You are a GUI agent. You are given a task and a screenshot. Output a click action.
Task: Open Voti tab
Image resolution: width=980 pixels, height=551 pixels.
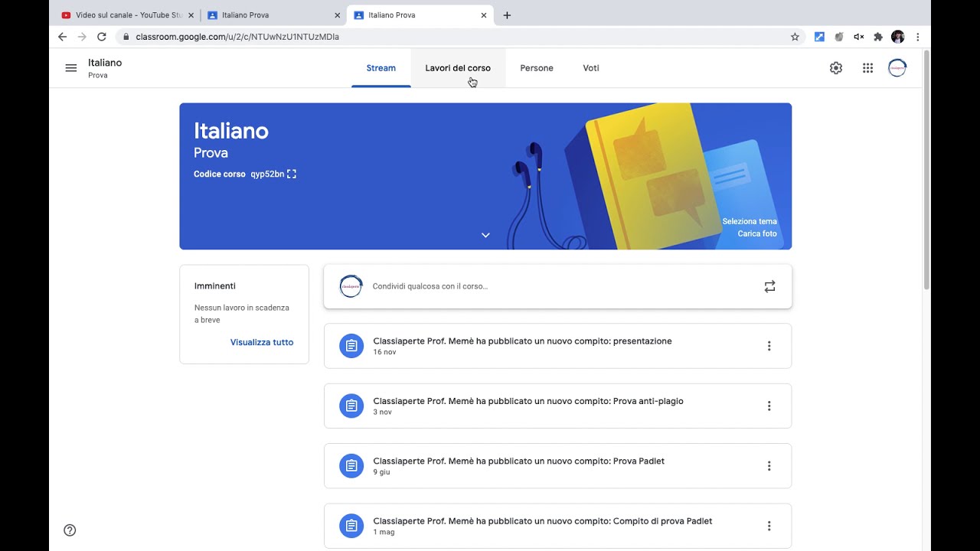[591, 68]
